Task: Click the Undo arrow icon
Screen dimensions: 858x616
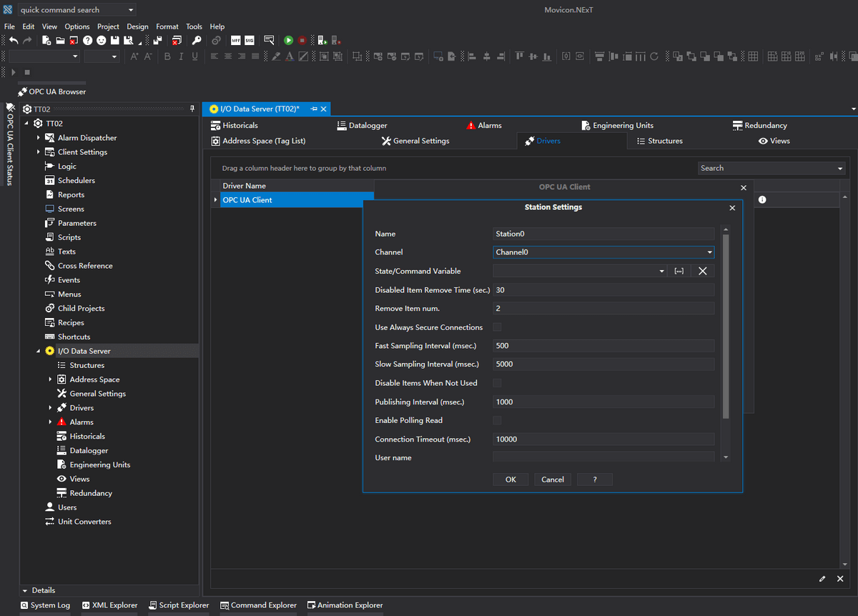Action: tap(13, 41)
